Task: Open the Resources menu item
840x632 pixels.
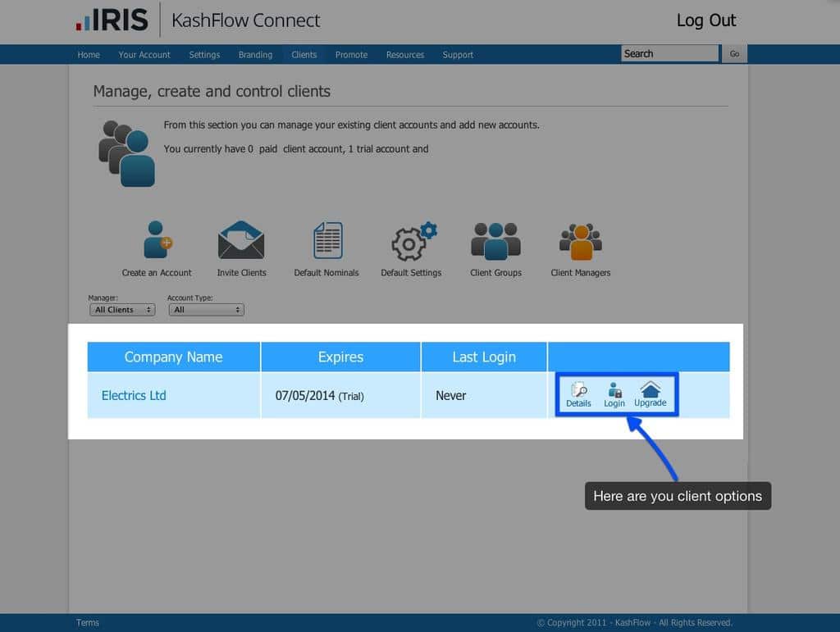Action: (x=405, y=55)
